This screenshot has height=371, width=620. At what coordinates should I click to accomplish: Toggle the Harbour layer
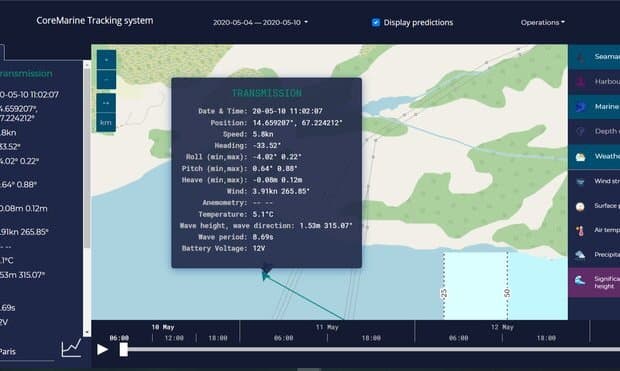(594, 82)
